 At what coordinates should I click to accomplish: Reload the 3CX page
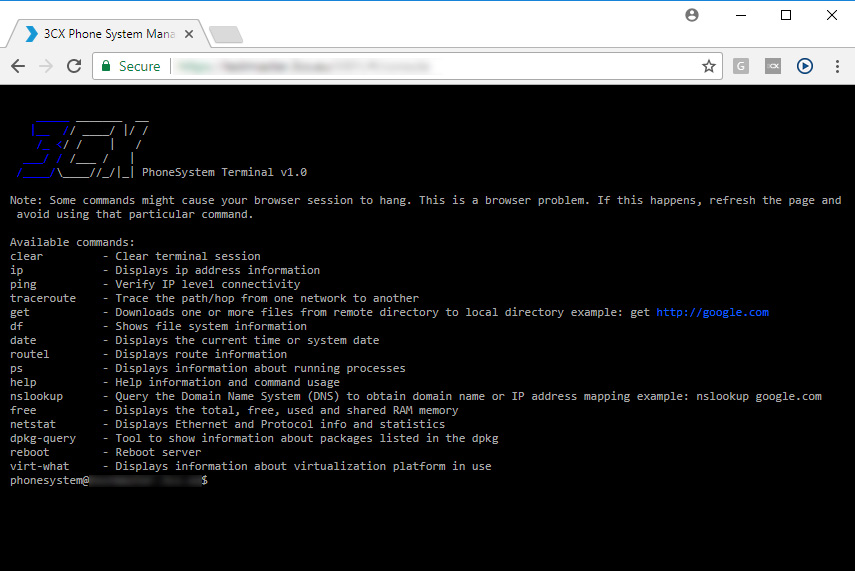click(74, 66)
